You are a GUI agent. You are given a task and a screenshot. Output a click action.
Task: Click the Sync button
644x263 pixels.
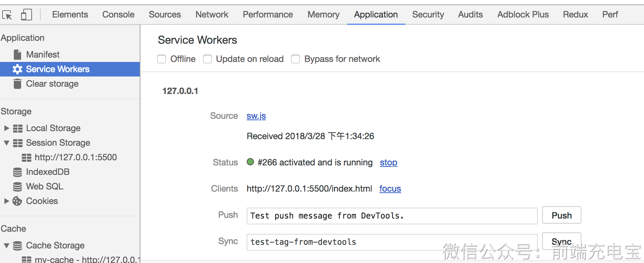[x=562, y=241]
